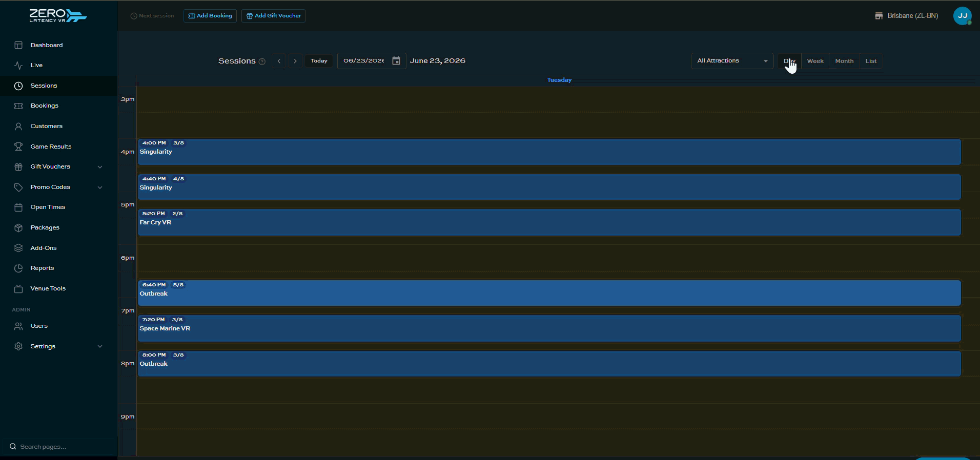Click the Add Booking button
980x460 pixels.
point(210,16)
